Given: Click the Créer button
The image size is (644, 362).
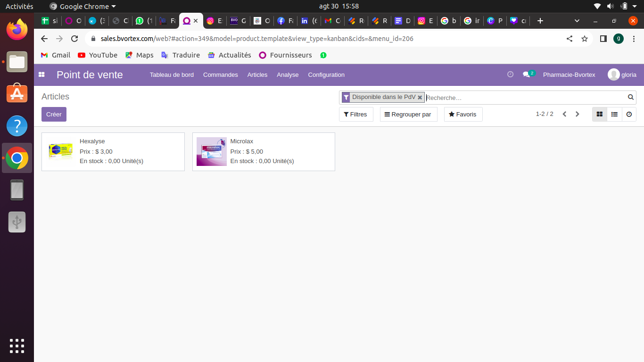Looking at the screenshot, I should point(54,114).
